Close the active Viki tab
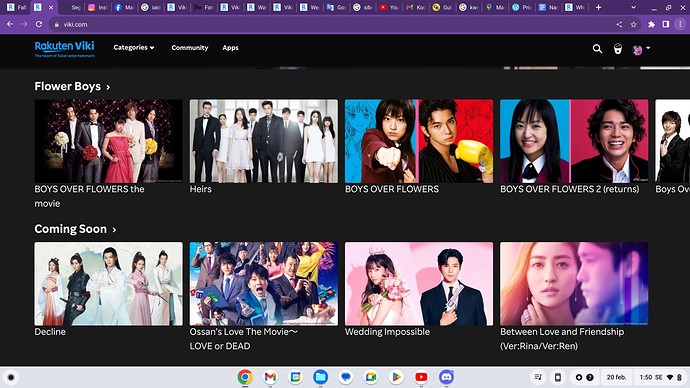The width and height of the screenshot is (690, 388). click(51, 7)
